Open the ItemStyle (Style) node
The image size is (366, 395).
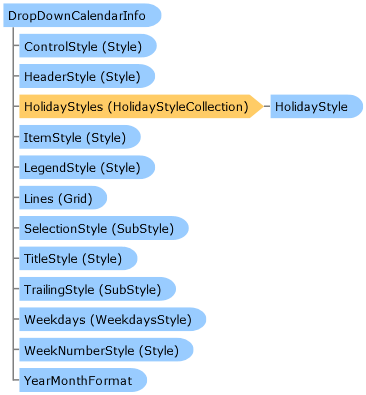coord(80,137)
